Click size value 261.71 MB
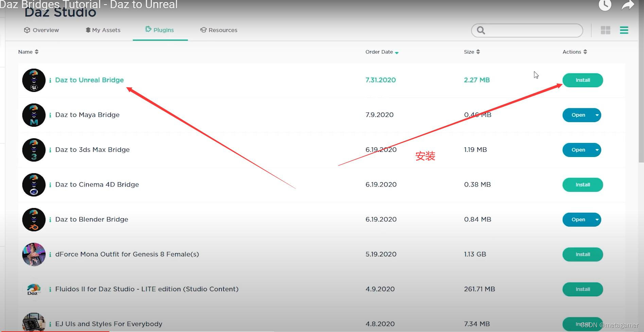This screenshot has height=332, width=644. 479,289
